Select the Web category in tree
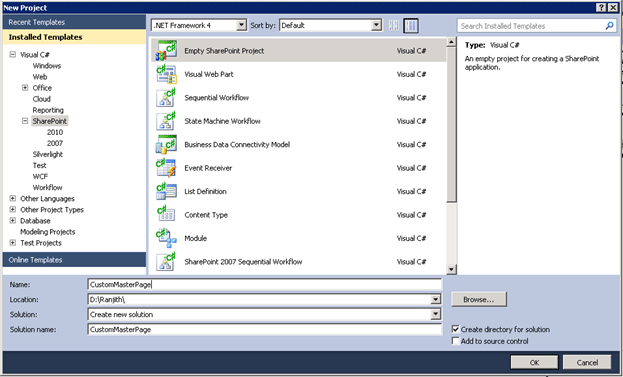The width and height of the screenshot is (623, 377). coord(40,77)
